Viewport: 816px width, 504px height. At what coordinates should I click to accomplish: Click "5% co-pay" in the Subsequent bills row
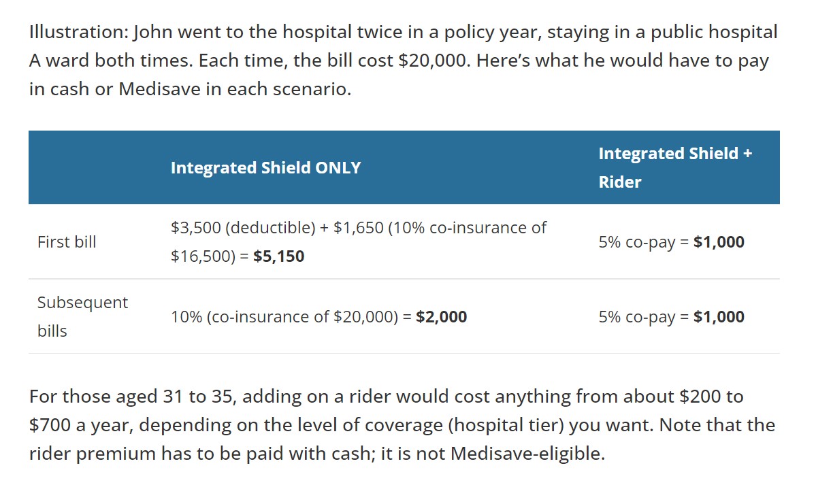(x=636, y=317)
